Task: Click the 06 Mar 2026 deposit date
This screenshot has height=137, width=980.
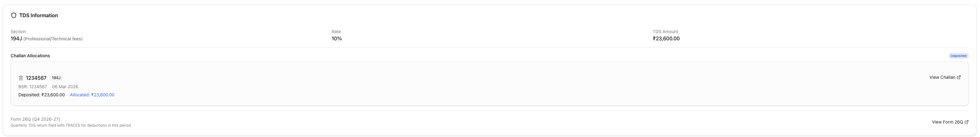Action: (x=65, y=87)
